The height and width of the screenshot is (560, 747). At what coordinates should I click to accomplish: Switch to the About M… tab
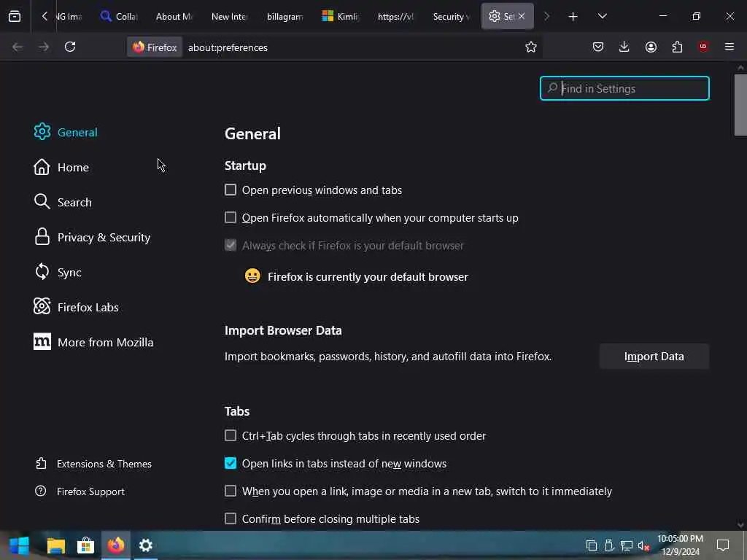pos(174,16)
